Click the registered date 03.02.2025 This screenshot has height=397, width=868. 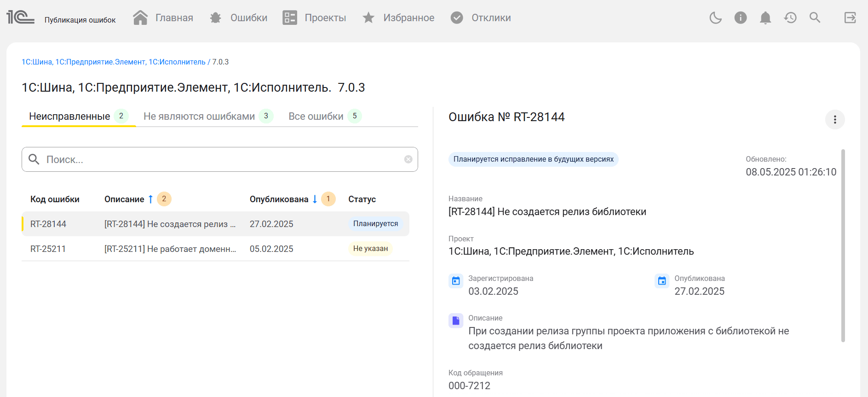coord(493,291)
